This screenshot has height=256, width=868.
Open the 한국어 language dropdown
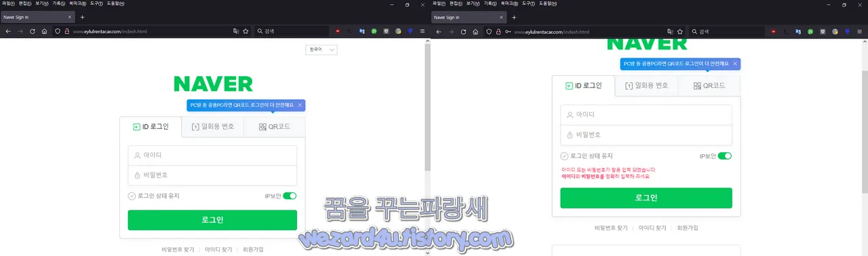[x=322, y=50]
